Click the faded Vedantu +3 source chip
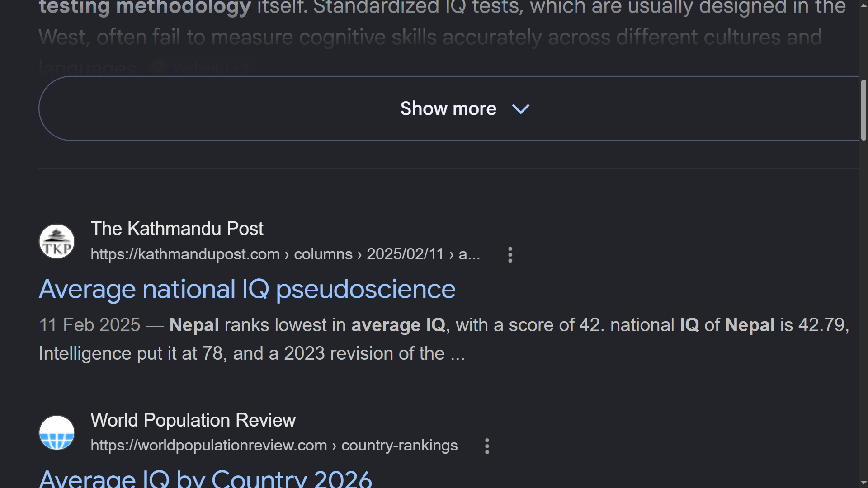The image size is (868, 488). 200,69
